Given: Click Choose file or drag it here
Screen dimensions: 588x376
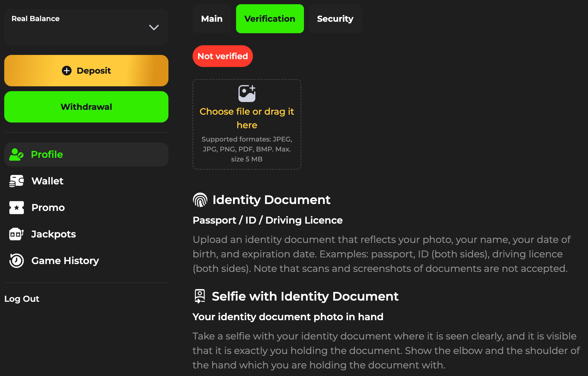Looking at the screenshot, I should [x=247, y=118].
